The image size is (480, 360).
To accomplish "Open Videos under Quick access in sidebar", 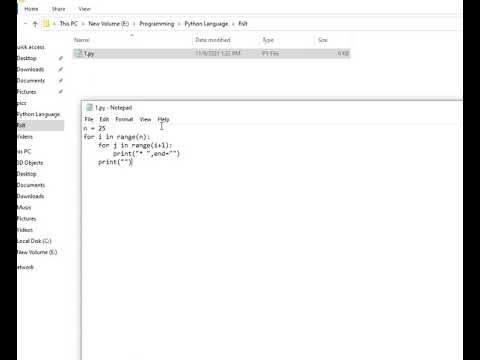I will click(25, 137).
